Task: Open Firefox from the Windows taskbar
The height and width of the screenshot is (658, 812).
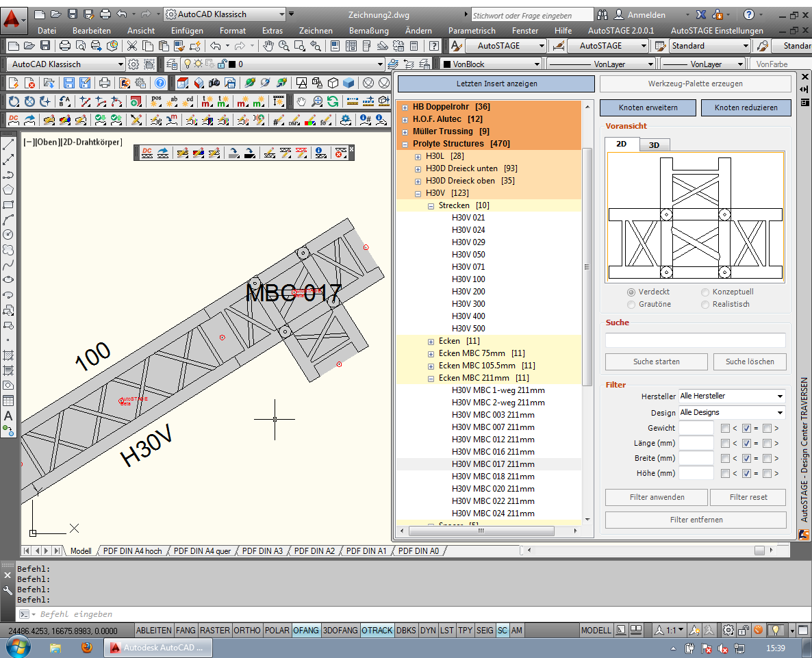Action: pyautogui.click(x=86, y=647)
